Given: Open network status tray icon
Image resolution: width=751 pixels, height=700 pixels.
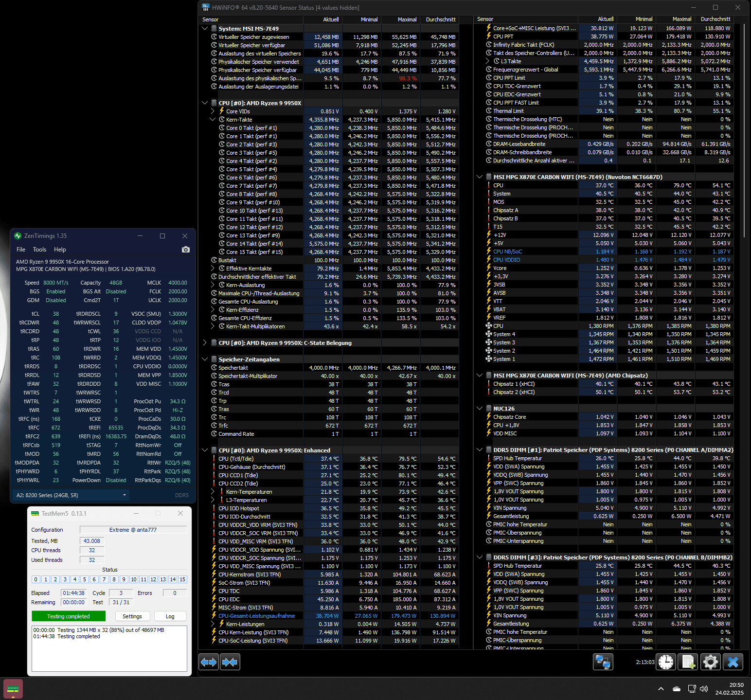Looking at the screenshot, I should coord(692,689).
